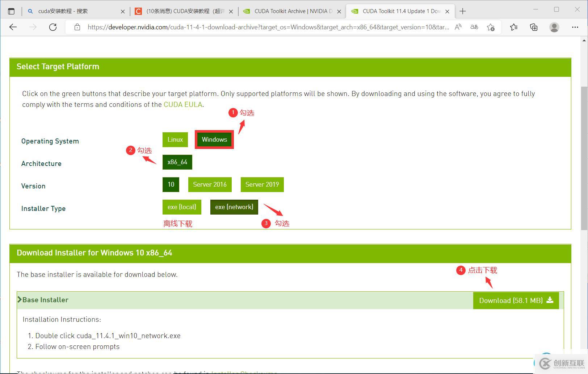Open the read aloud icon
The width and height of the screenshot is (588, 374).
[458, 27]
